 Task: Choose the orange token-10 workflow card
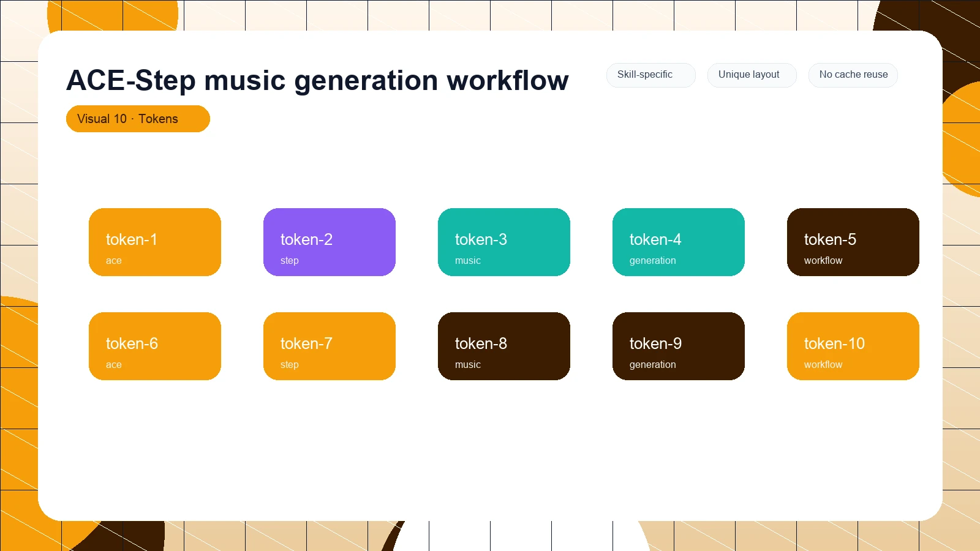point(853,346)
